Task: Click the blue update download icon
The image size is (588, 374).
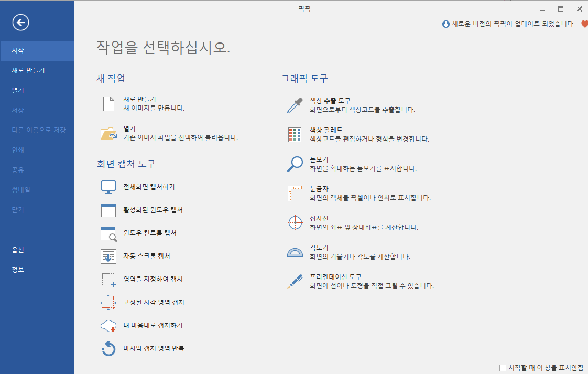Action: click(x=446, y=24)
